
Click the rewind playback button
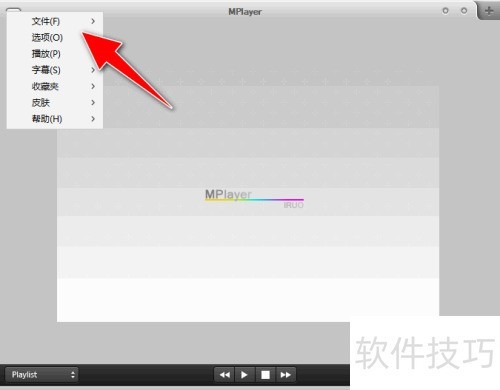(x=224, y=375)
